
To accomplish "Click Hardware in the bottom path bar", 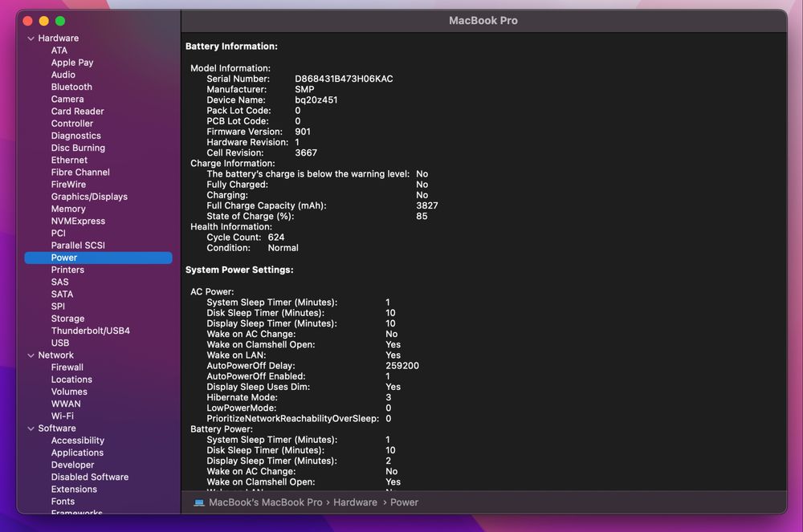I will pyautogui.click(x=355, y=502).
